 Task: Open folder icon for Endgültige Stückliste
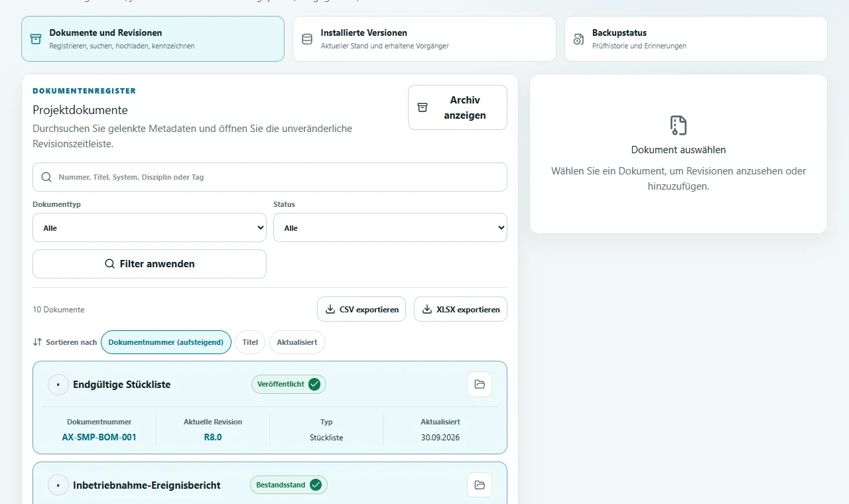click(480, 385)
